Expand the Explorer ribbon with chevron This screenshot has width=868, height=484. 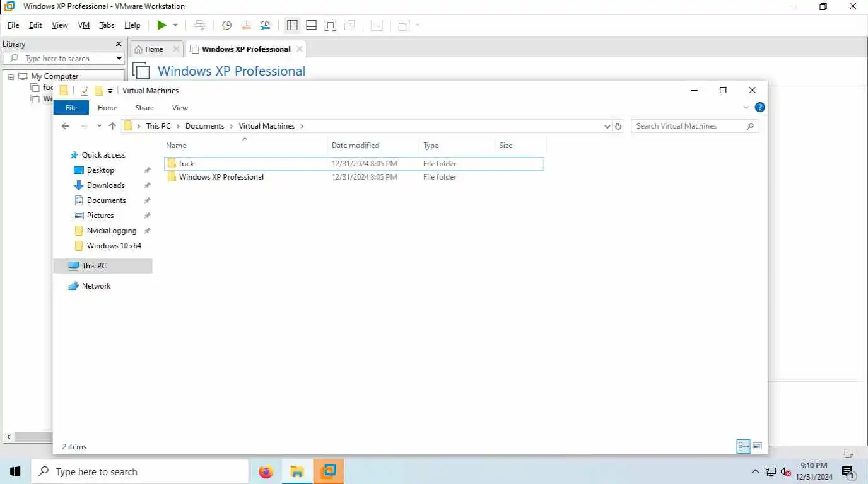pos(746,108)
